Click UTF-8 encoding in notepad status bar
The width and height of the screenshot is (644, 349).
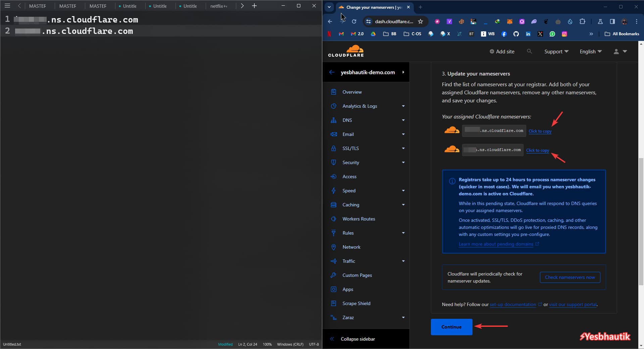pyautogui.click(x=314, y=344)
